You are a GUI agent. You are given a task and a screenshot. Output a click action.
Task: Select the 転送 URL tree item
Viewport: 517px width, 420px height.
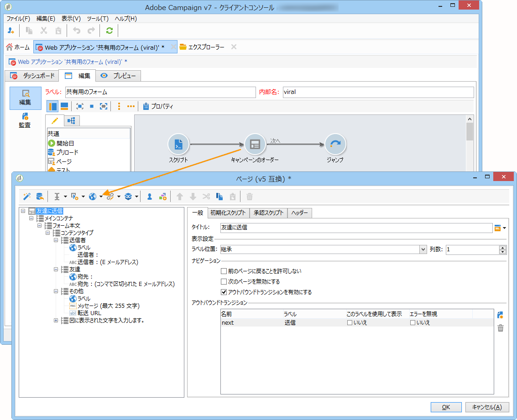[89, 313]
